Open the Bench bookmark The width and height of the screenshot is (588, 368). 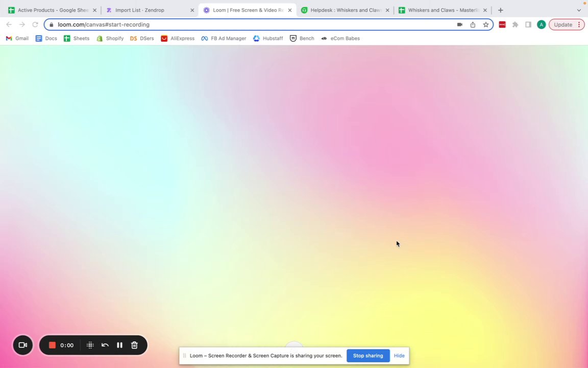(x=302, y=38)
